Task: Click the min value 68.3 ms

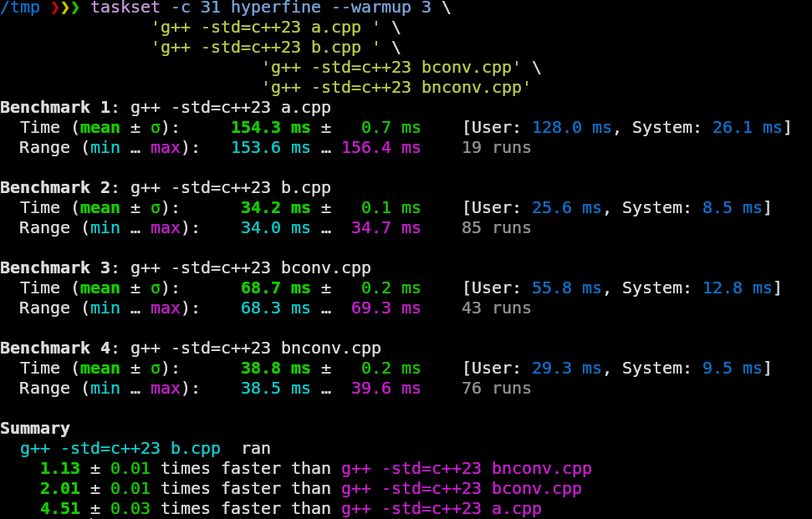Action: click(275, 308)
